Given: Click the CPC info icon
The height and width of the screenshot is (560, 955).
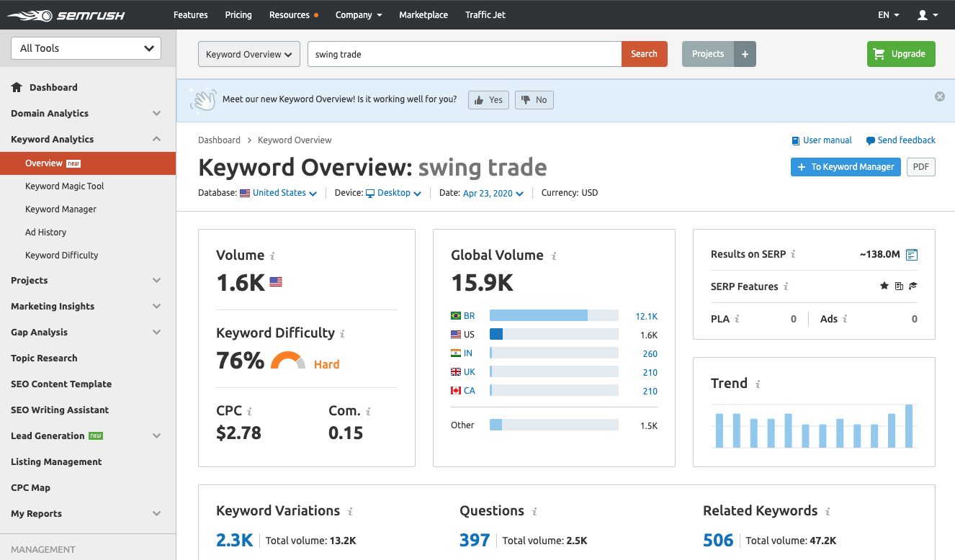Looking at the screenshot, I should pyautogui.click(x=249, y=412).
